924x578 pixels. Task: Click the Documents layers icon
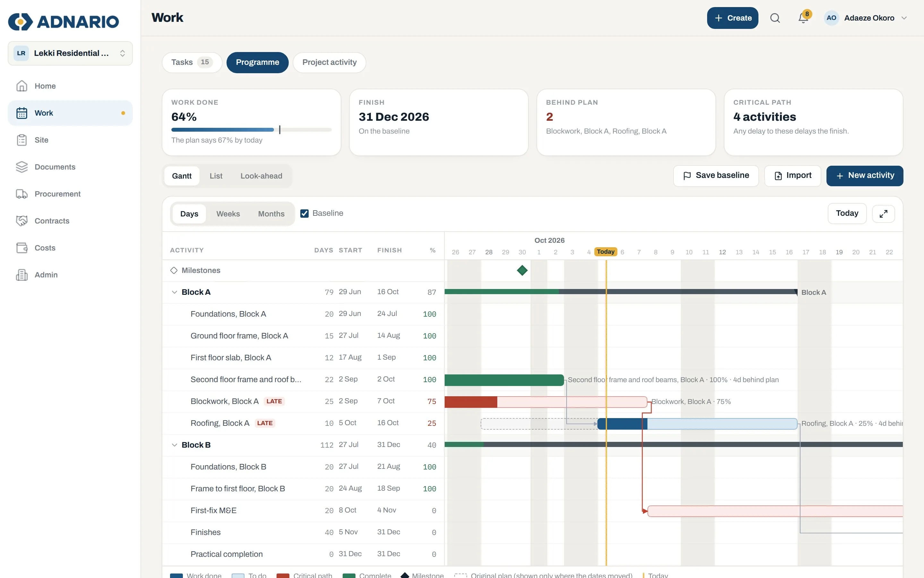tap(22, 167)
